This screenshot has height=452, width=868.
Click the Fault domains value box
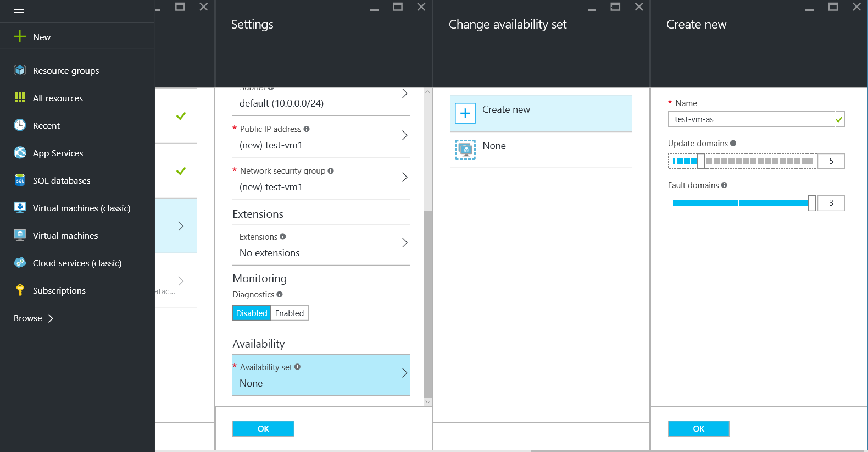click(x=831, y=203)
